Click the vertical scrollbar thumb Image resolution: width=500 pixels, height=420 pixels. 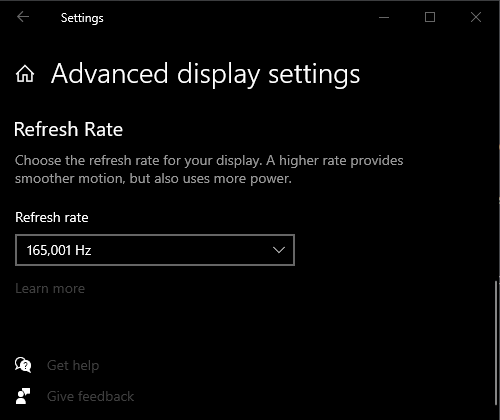[x=496, y=343]
